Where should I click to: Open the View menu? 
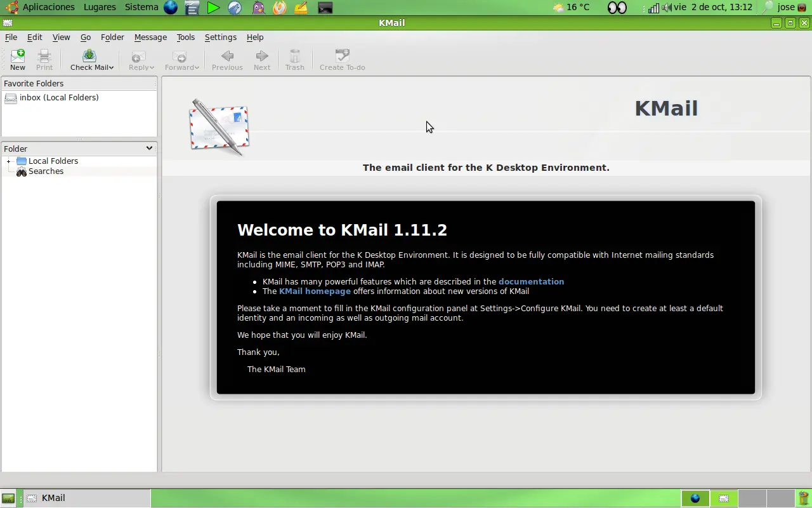pyautogui.click(x=61, y=37)
